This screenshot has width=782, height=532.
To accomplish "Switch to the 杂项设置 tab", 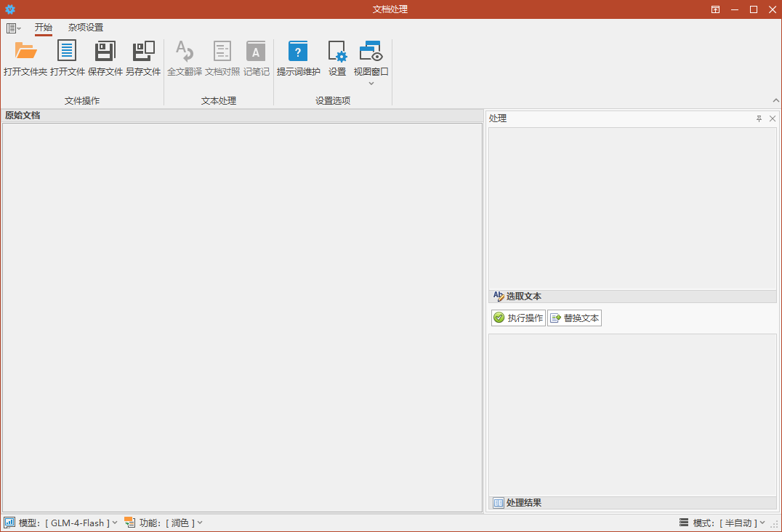I will (86, 28).
